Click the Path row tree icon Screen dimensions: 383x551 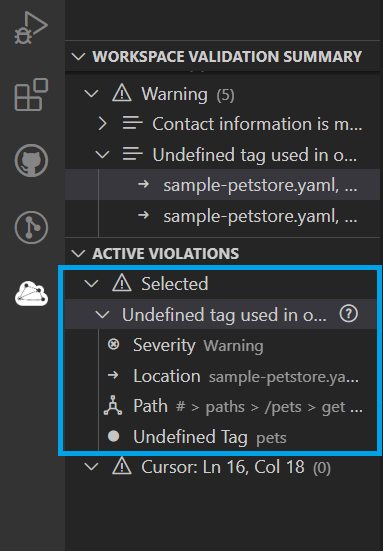(x=113, y=406)
